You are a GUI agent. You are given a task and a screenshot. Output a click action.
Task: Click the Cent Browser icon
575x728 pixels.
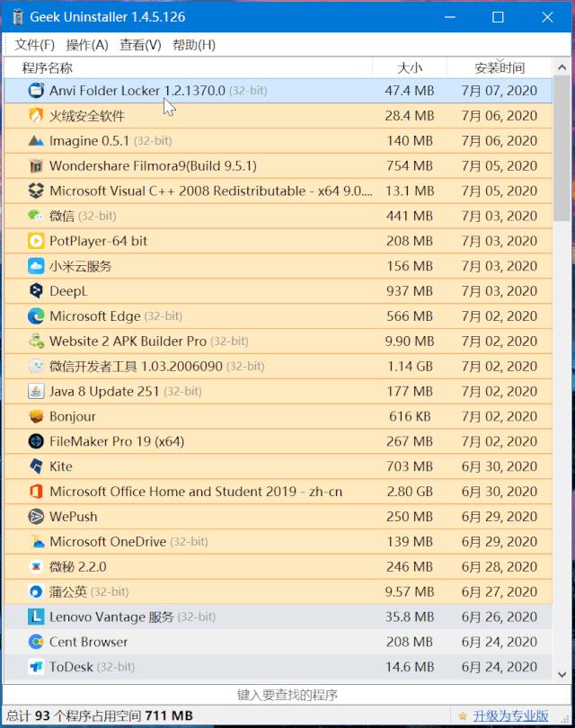tap(36, 642)
